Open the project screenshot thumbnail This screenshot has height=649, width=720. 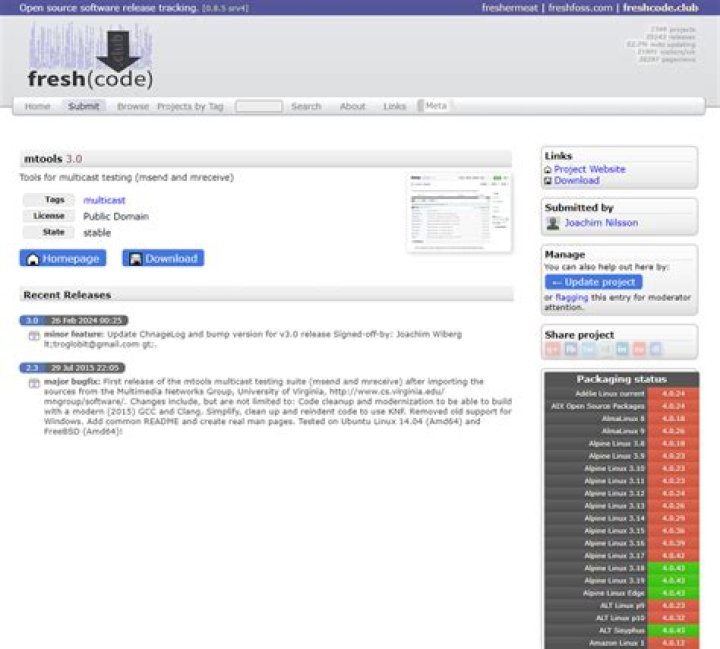point(459,212)
